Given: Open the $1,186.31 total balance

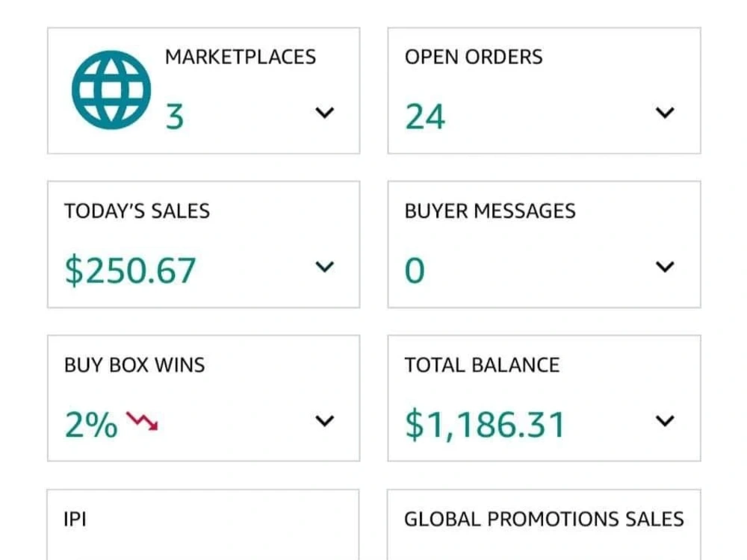Looking at the screenshot, I should 485,424.
